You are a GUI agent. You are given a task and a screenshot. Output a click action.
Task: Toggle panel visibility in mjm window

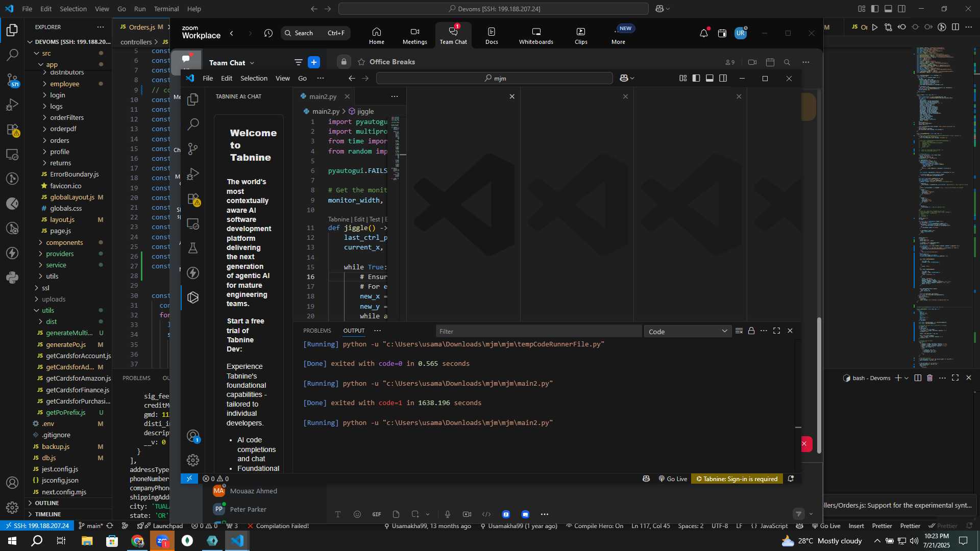click(x=709, y=78)
